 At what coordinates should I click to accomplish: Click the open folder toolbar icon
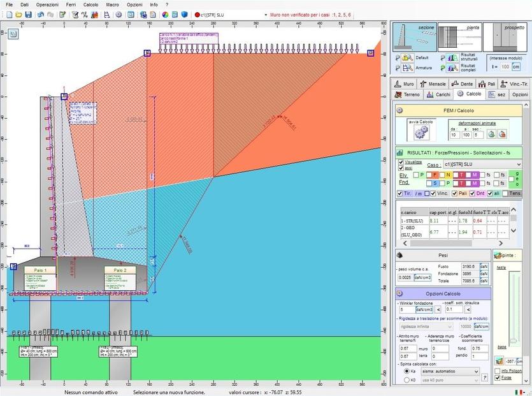pyautogui.click(x=18, y=14)
